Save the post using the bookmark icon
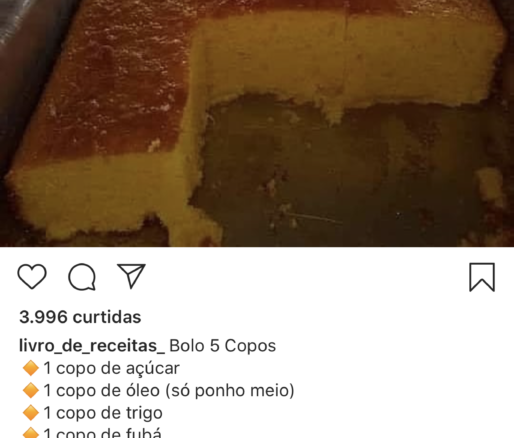The width and height of the screenshot is (514, 438). click(482, 277)
